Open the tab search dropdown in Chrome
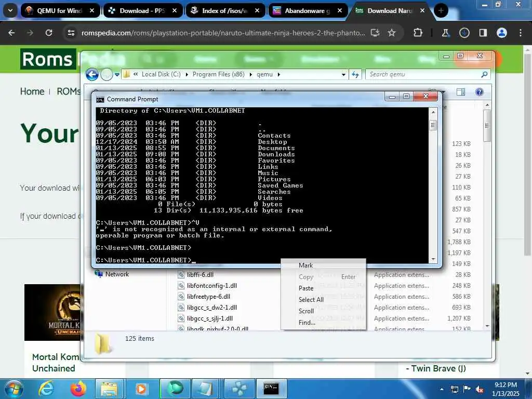The width and height of the screenshot is (532, 399). pyautogui.click(x=10, y=10)
